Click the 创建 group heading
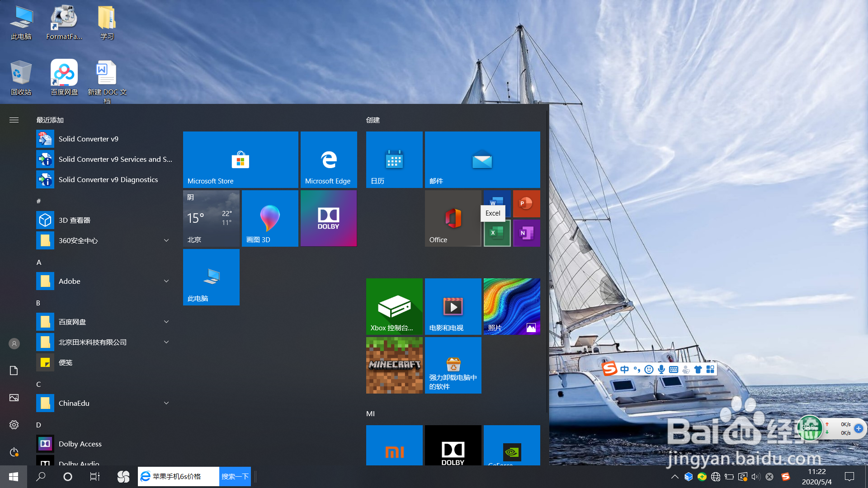The height and width of the screenshot is (488, 868). click(373, 120)
